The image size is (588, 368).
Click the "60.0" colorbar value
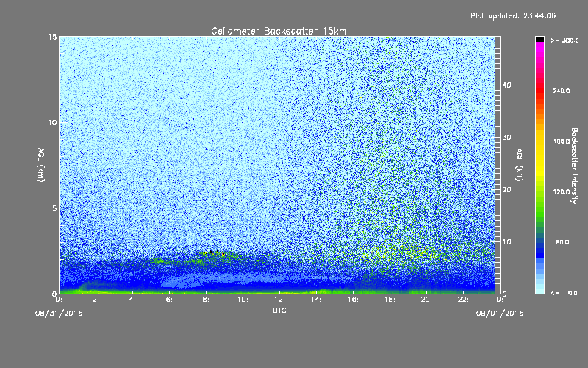(562, 242)
